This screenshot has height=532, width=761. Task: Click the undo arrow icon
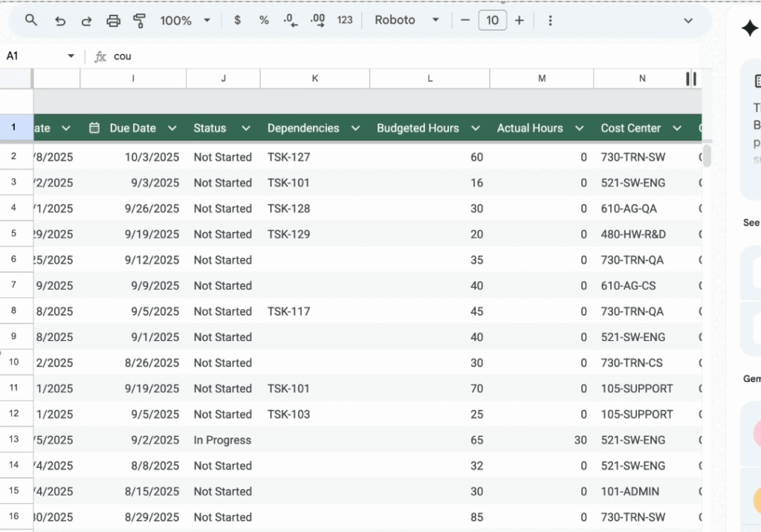60,20
